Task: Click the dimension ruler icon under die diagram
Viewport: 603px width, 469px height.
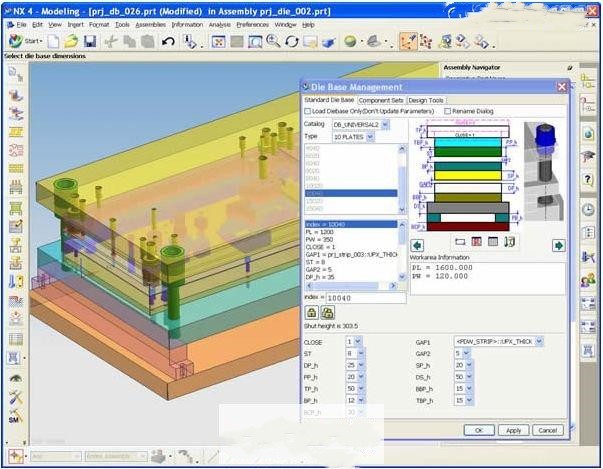Action: (x=510, y=242)
